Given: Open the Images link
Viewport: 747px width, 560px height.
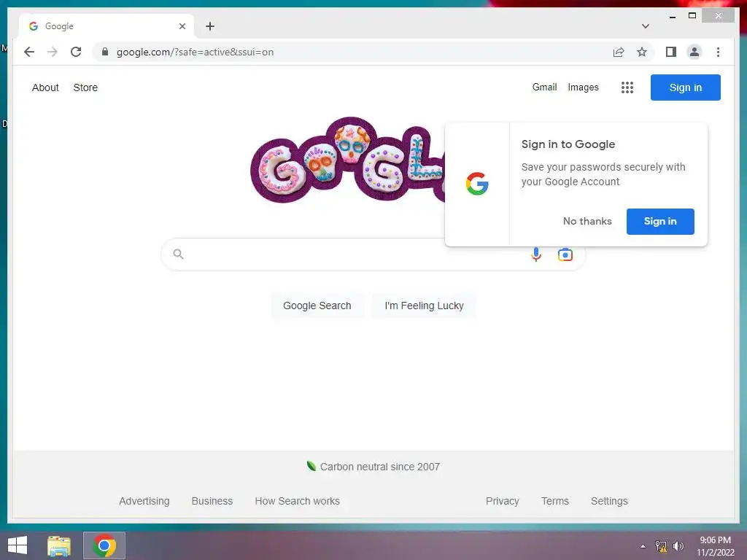Looking at the screenshot, I should pyautogui.click(x=583, y=87).
